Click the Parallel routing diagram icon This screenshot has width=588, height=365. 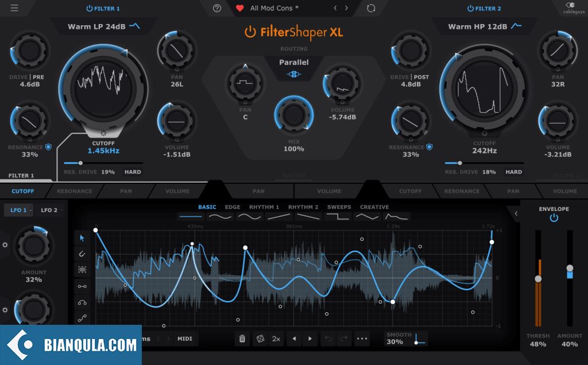click(293, 74)
